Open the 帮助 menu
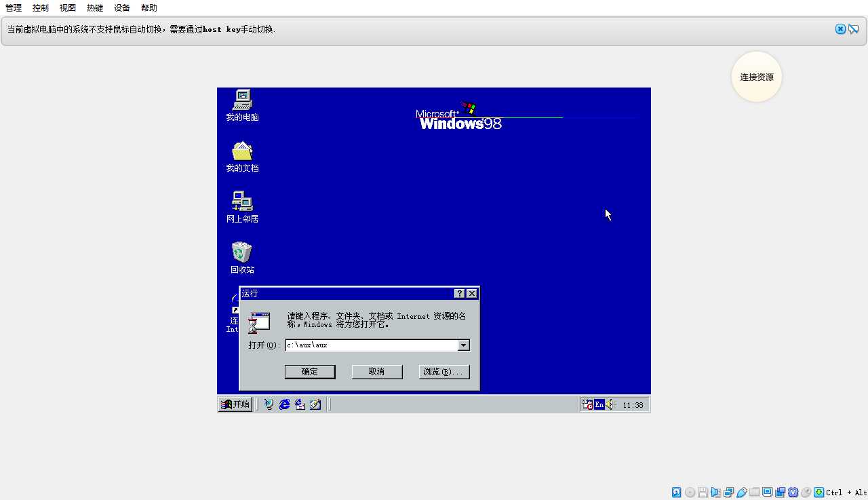This screenshot has height=500, width=868. click(x=149, y=8)
